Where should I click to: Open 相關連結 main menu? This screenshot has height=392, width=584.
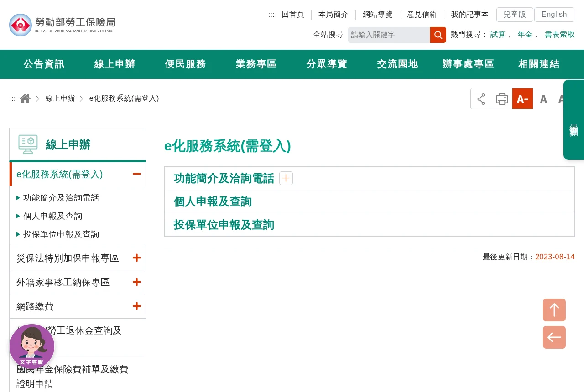[539, 64]
